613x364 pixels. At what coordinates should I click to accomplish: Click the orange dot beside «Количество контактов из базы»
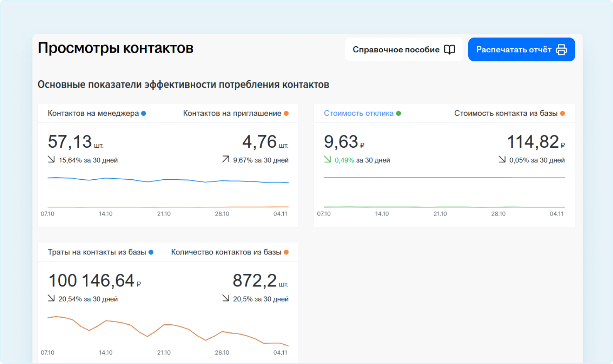286,252
